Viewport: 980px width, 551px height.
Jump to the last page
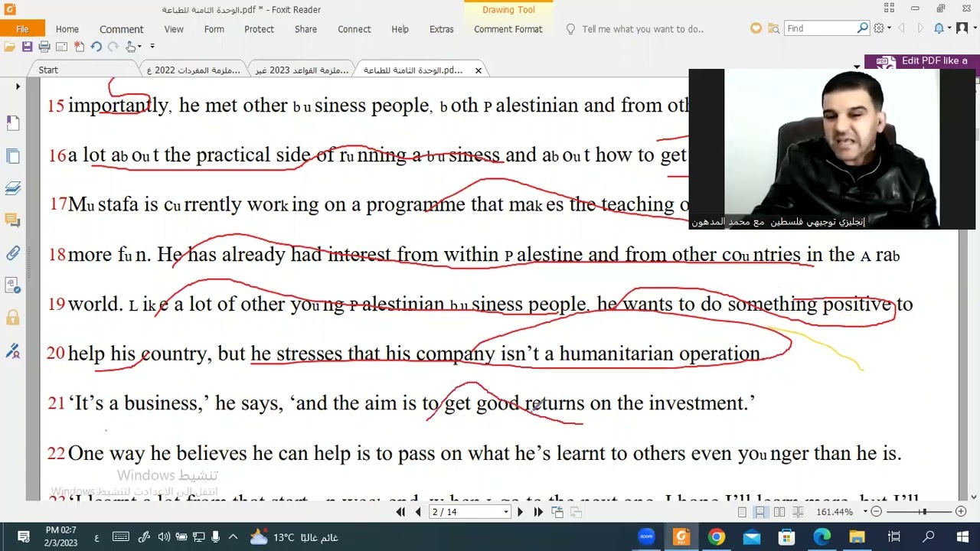pos(538,512)
